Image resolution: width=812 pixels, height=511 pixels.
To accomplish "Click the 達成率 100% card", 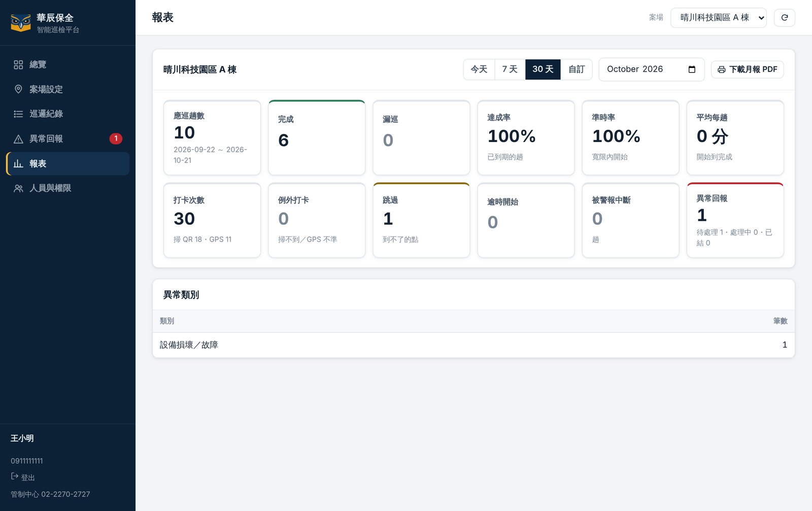I will (x=526, y=138).
